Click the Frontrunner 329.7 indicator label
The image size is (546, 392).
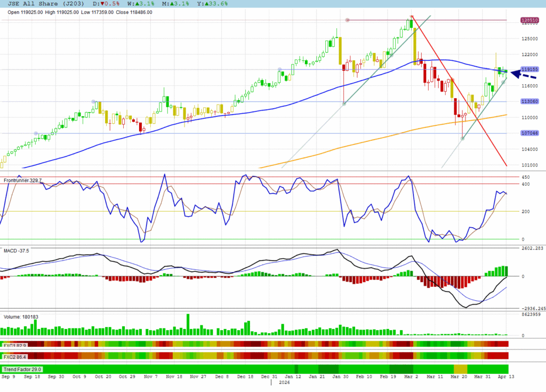23,181
